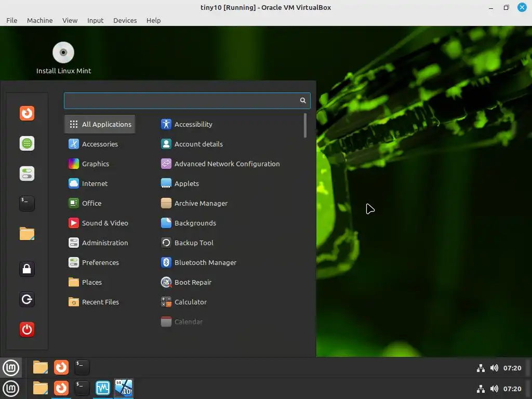The width and height of the screenshot is (532, 399).
Task: Click the red Power off icon
Action: [27, 329]
